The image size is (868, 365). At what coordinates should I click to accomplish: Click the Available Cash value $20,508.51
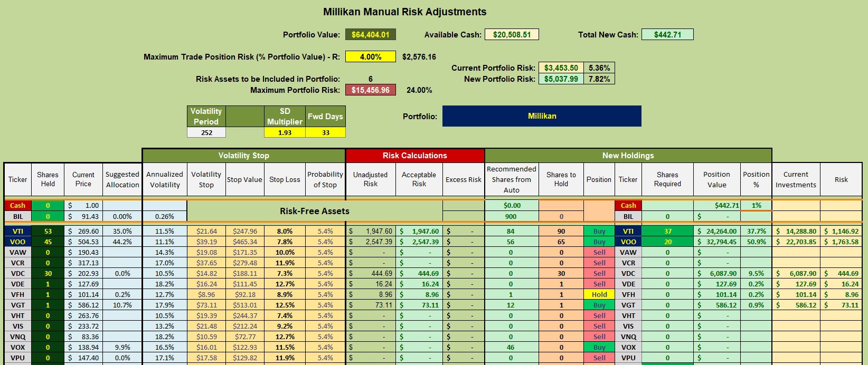click(512, 35)
